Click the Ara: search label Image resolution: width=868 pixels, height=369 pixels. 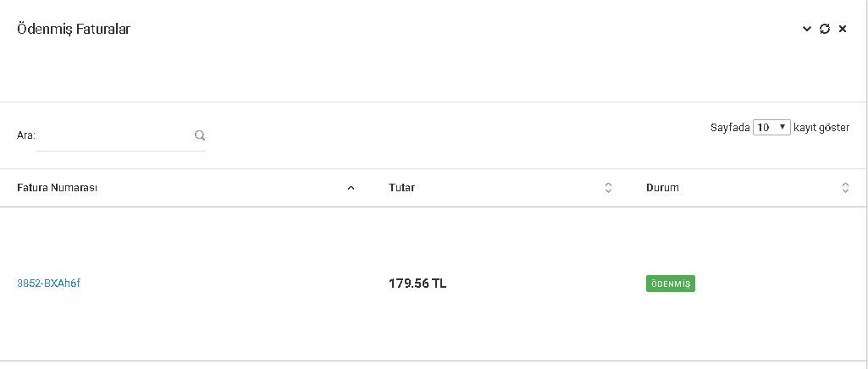25,135
